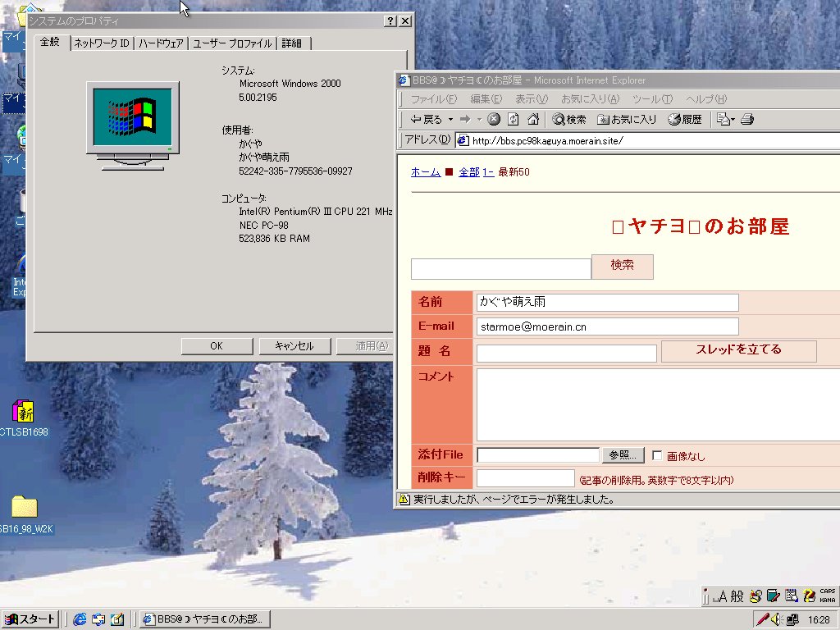Expand the 戻る back history dropdown arrow
This screenshot has width=840, height=630.
coord(450,120)
